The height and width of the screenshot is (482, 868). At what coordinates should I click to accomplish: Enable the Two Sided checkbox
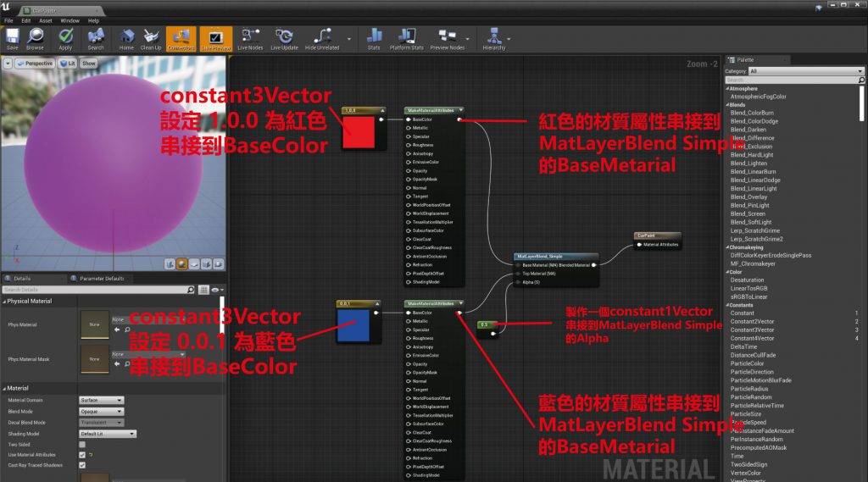click(82, 444)
